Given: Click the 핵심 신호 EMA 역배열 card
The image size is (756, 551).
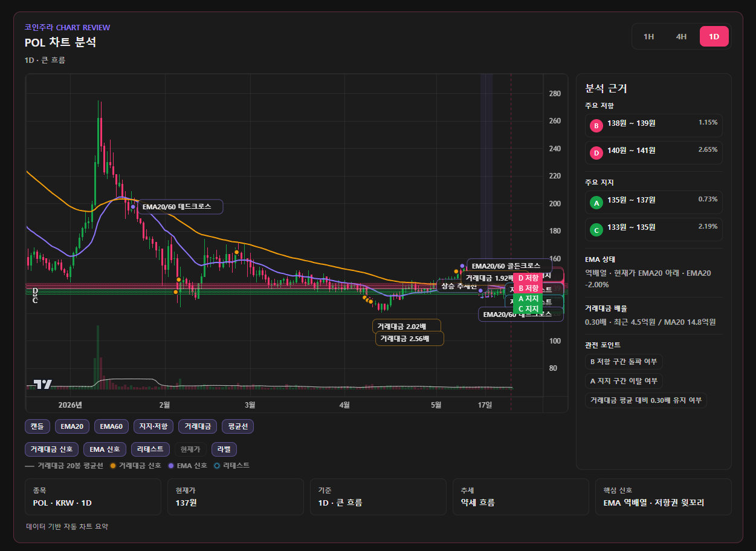Looking at the screenshot, I should tap(664, 497).
